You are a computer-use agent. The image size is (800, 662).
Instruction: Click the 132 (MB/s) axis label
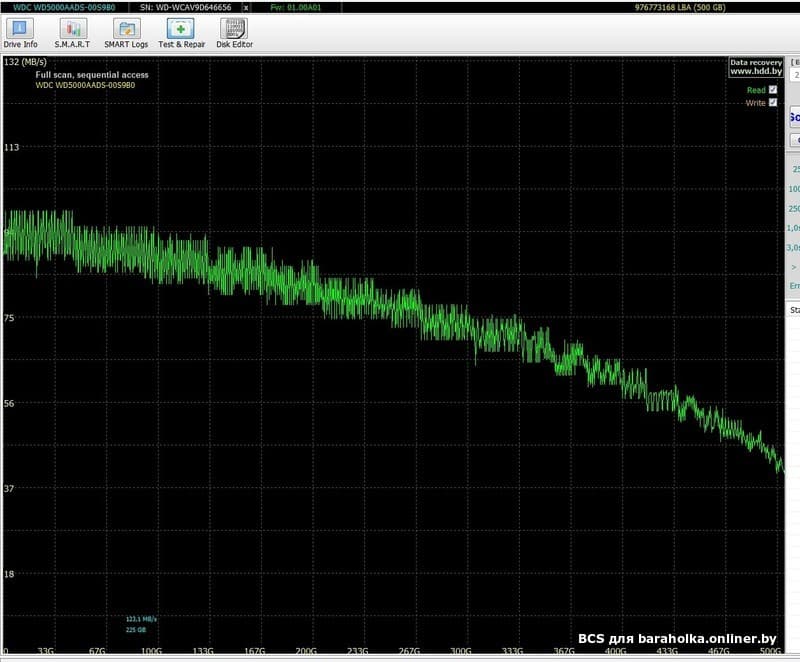[x=25, y=62]
